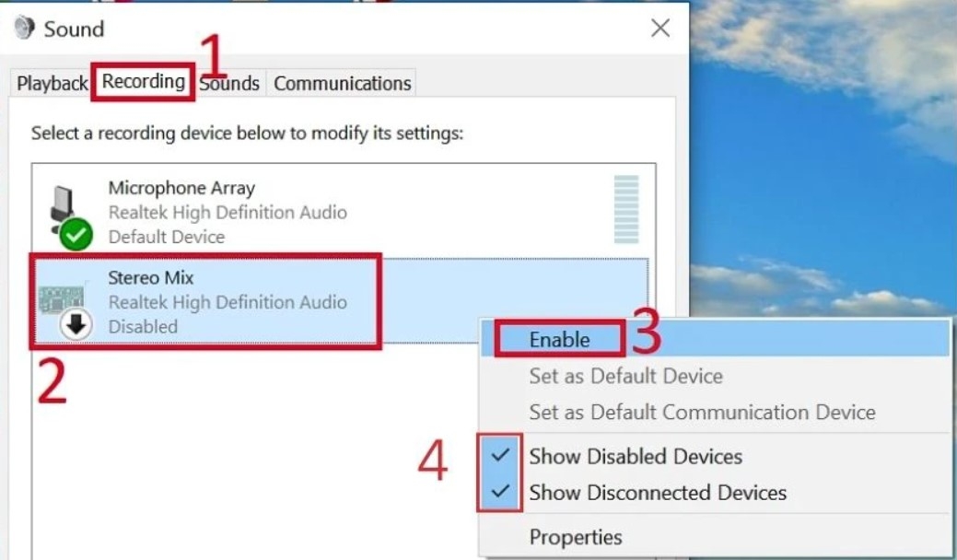Click the Sound dialog speaker icon
This screenshot has height=560, width=957.
(x=24, y=28)
